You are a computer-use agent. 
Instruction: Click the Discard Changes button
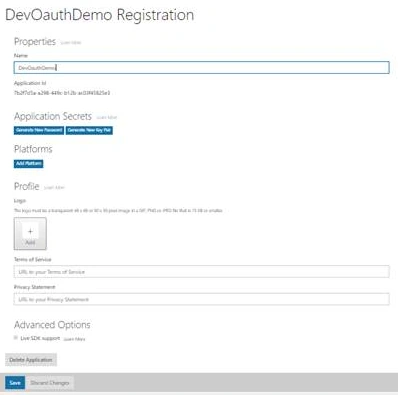pos(50,383)
